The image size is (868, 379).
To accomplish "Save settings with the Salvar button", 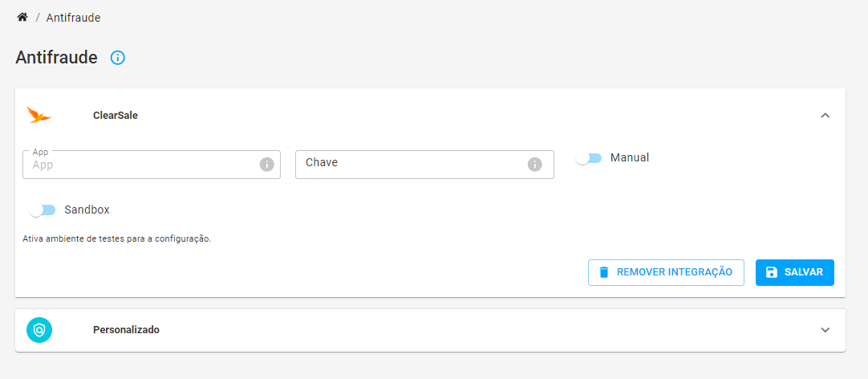I will pyautogui.click(x=794, y=272).
